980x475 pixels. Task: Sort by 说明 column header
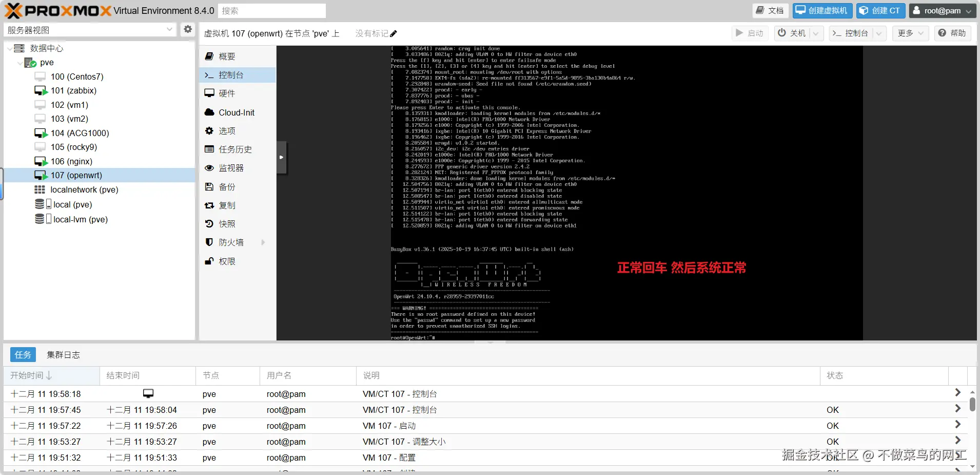point(588,375)
